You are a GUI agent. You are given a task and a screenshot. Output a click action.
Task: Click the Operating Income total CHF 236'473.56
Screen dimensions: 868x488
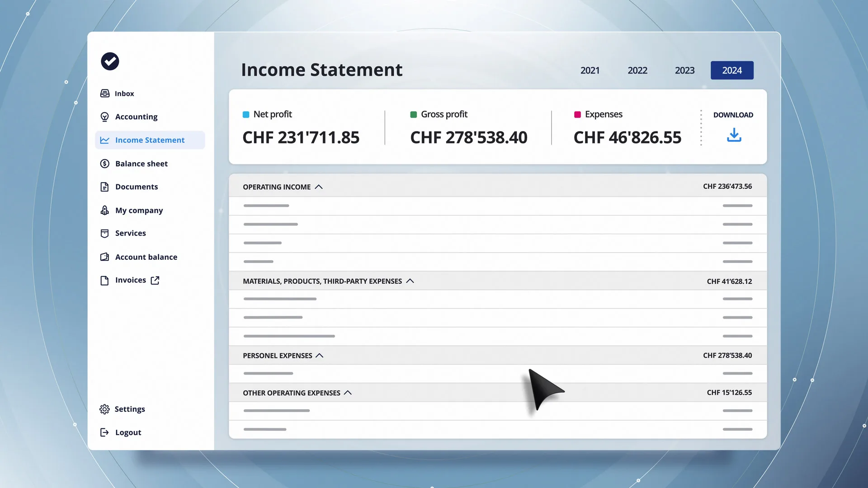tap(727, 187)
